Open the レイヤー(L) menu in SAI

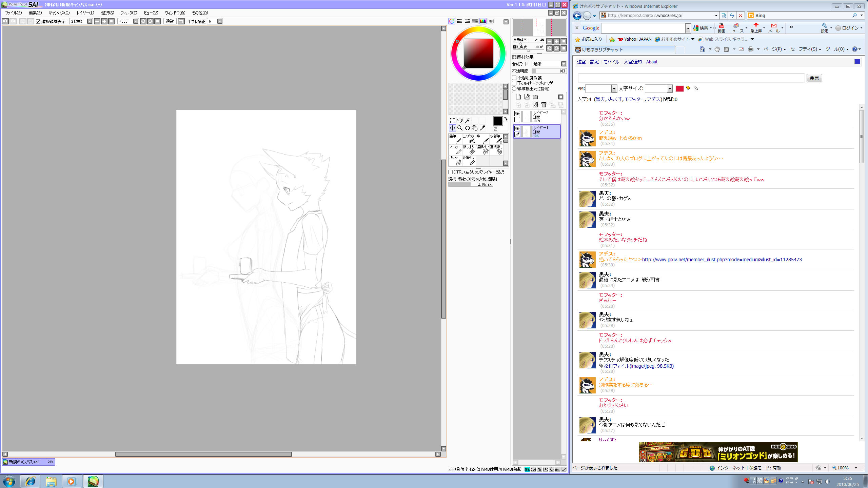[x=85, y=13]
